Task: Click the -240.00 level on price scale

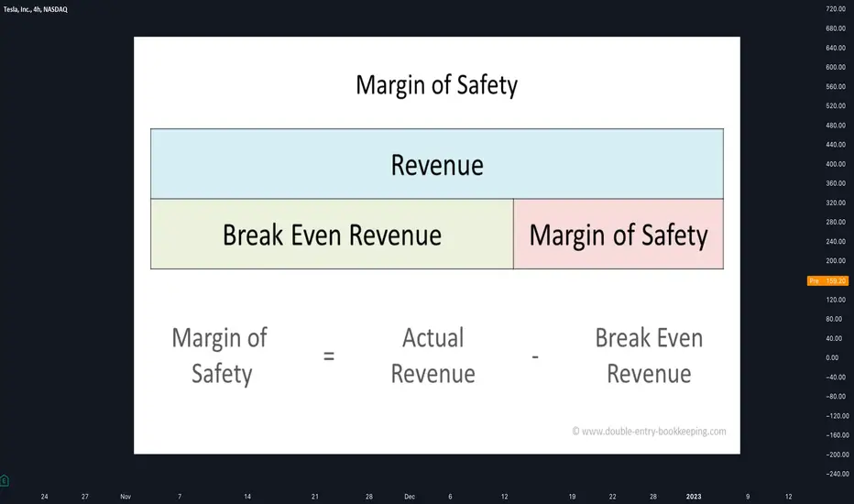Action: (838, 474)
